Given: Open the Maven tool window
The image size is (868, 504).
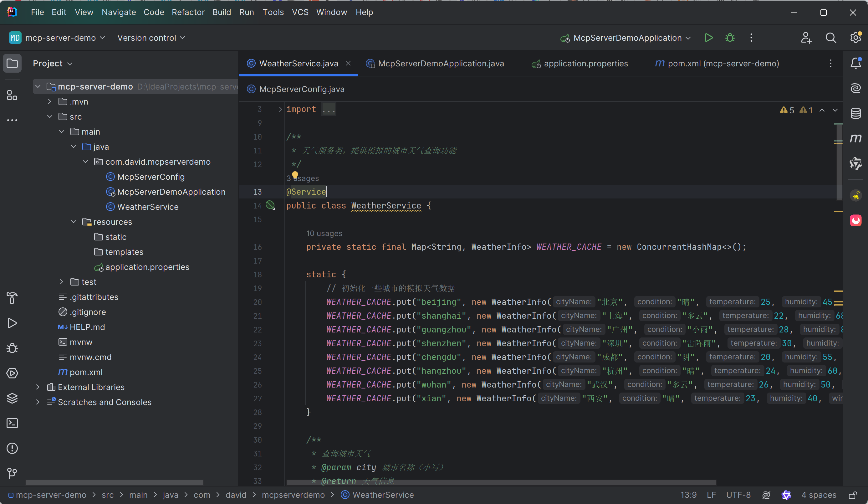Looking at the screenshot, I should pyautogui.click(x=855, y=138).
